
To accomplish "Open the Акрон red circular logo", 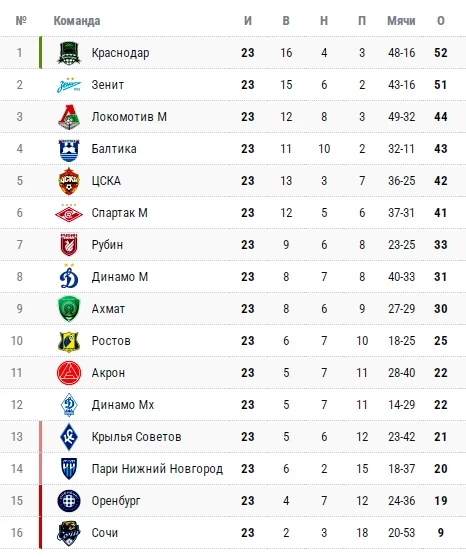I will click(69, 373).
